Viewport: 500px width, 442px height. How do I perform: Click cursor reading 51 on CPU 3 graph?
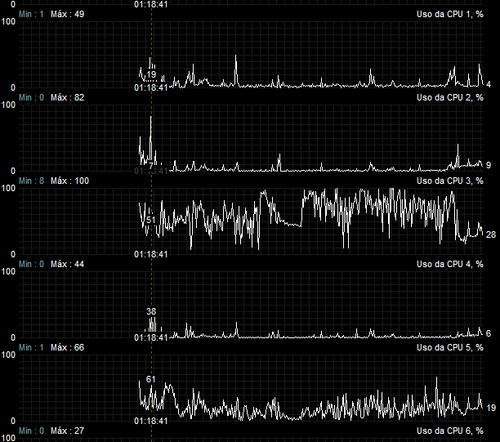tap(151, 220)
